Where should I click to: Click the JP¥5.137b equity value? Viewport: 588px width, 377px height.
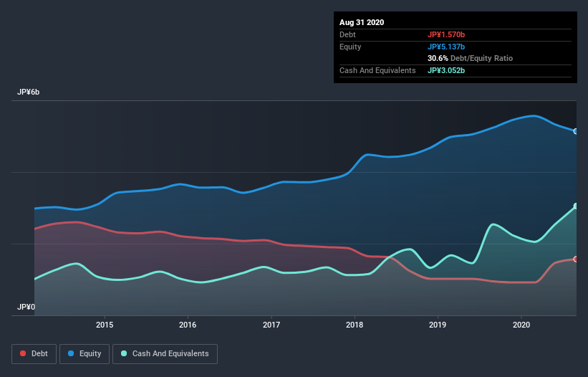point(446,47)
